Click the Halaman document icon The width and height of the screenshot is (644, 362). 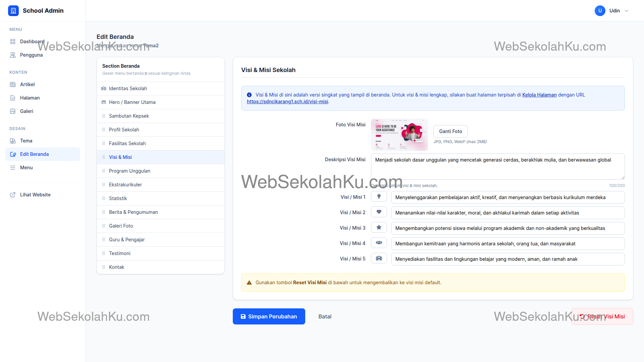13,98
